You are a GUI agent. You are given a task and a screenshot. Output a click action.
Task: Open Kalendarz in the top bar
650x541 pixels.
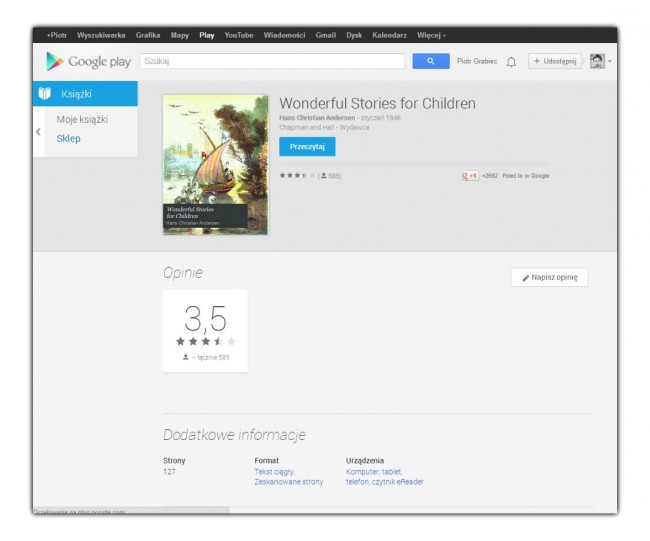pyautogui.click(x=389, y=35)
